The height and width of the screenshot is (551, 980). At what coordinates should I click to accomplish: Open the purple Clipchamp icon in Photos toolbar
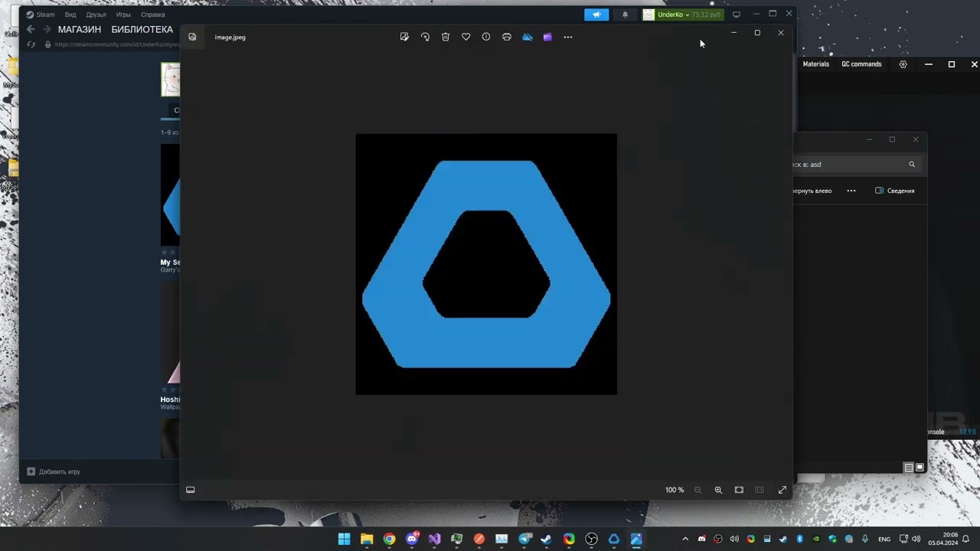[x=547, y=37]
